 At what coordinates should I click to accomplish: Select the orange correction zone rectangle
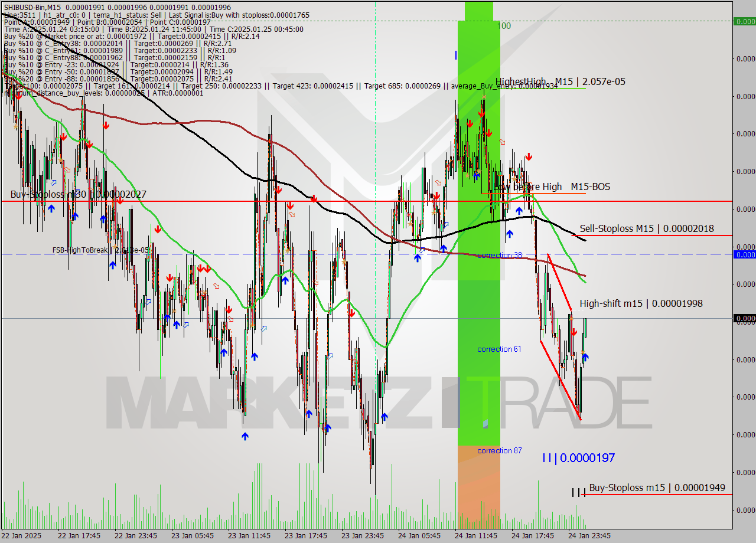click(x=478, y=487)
